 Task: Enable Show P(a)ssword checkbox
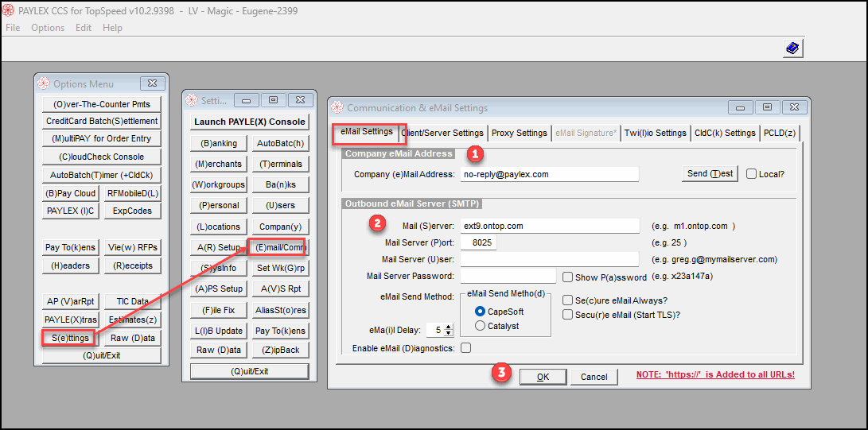[x=567, y=277]
